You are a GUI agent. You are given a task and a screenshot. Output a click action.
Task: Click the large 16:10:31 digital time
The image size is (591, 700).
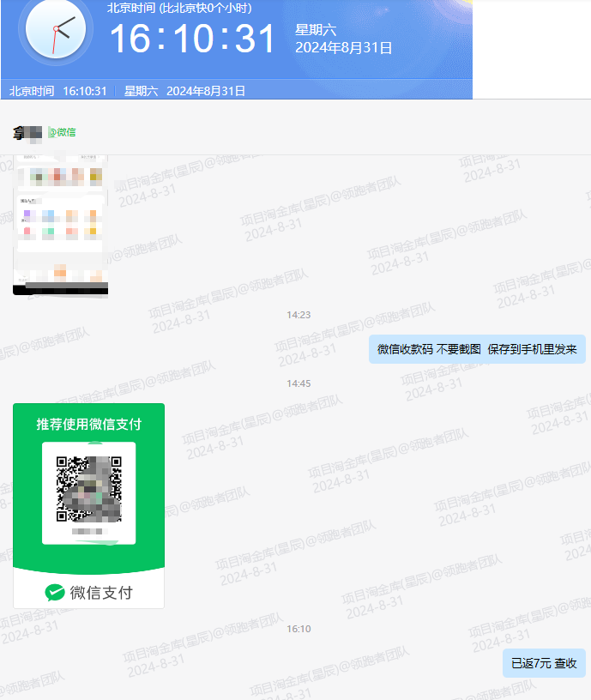[x=193, y=39]
